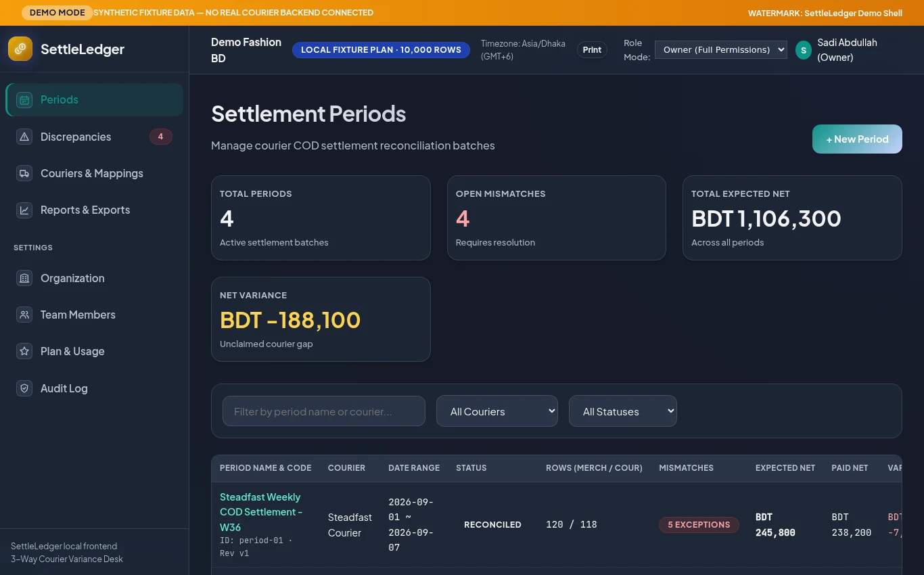The image size is (924, 575).
Task: View the Audit Log page
Action: click(x=95, y=388)
